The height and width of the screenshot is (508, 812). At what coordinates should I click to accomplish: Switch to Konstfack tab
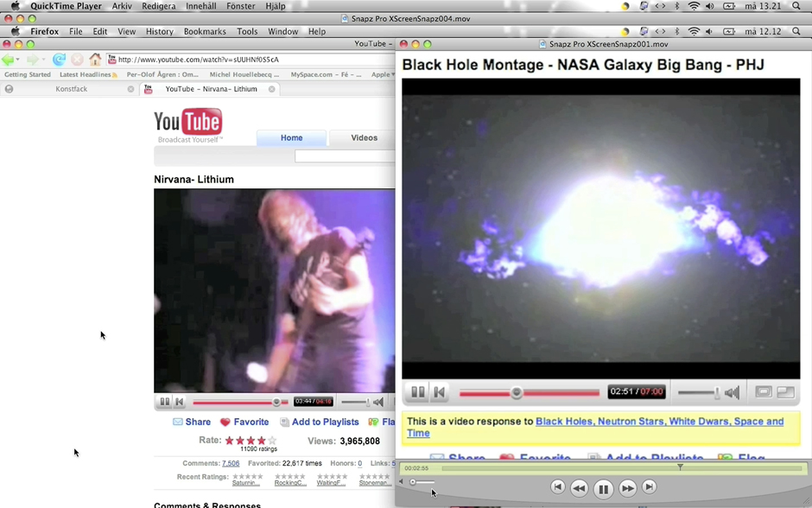point(71,89)
